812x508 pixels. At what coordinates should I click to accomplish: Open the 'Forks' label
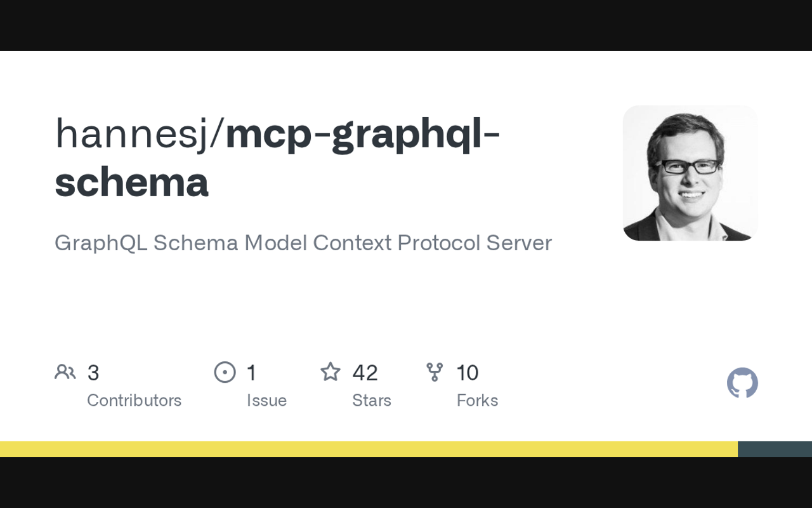[x=477, y=400]
